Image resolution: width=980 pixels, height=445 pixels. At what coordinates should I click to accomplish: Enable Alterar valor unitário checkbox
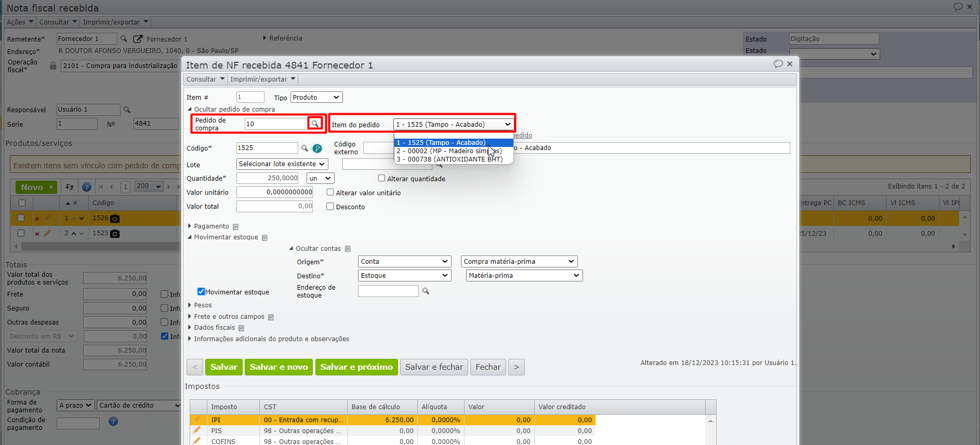coord(330,192)
